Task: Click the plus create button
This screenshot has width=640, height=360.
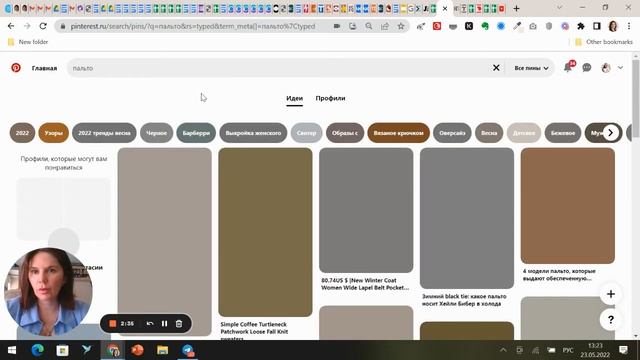Action: pyautogui.click(x=611, y=294)
